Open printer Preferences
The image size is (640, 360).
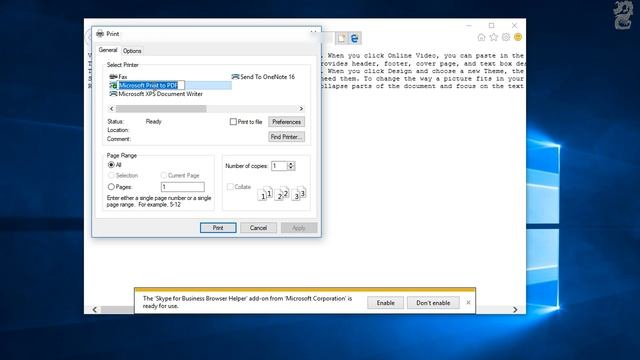click(287, 122)
